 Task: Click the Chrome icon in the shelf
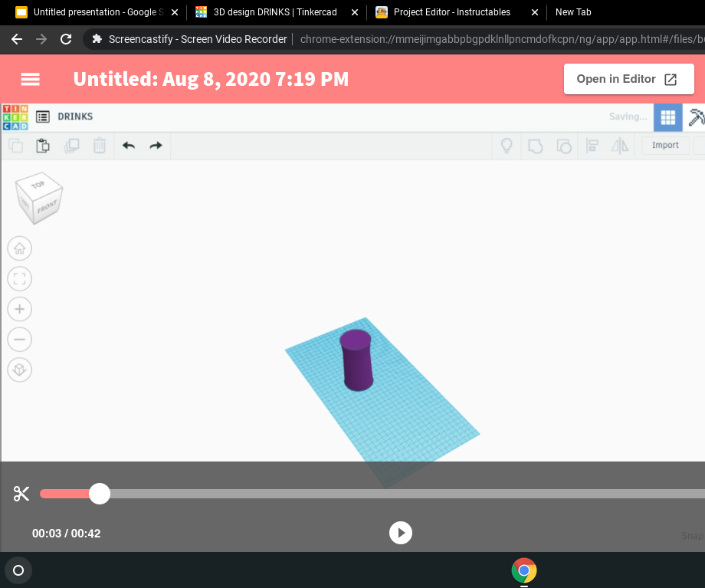pos(524,570)
